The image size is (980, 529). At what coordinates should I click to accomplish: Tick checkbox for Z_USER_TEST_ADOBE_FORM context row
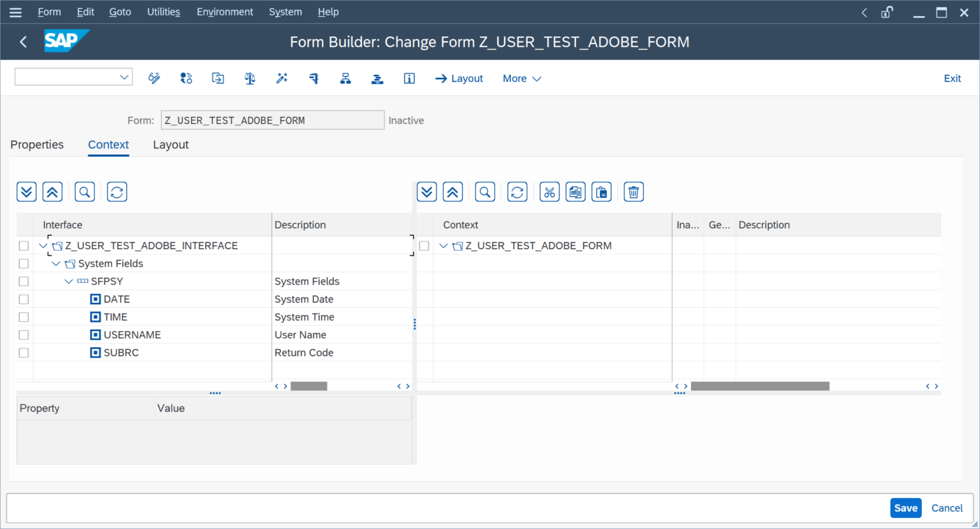click(x=424, y=246)
